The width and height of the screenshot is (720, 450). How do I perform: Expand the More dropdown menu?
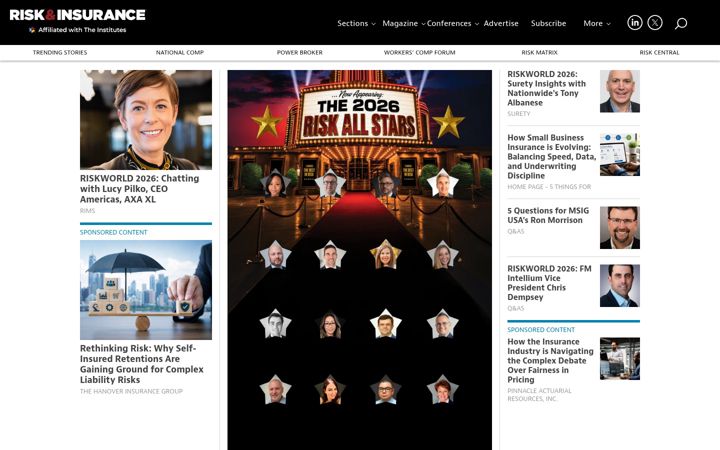[597, 23]
